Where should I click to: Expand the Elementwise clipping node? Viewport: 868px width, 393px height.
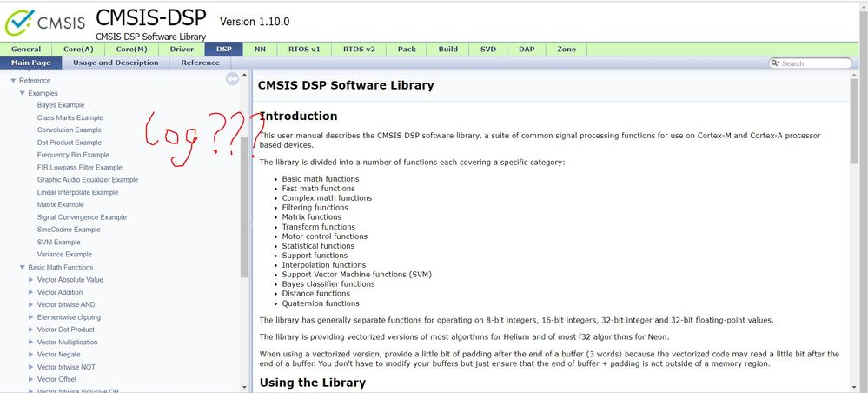click(31, 317)
